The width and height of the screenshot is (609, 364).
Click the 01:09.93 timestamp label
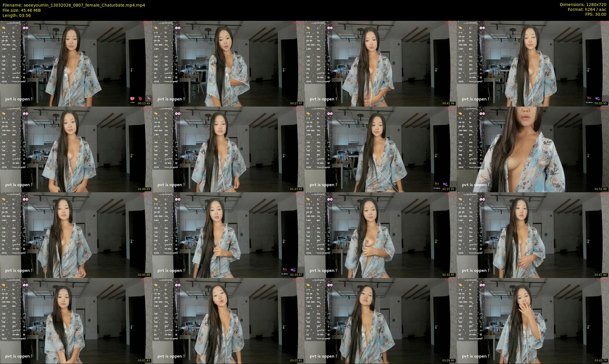tap(144, 189)
